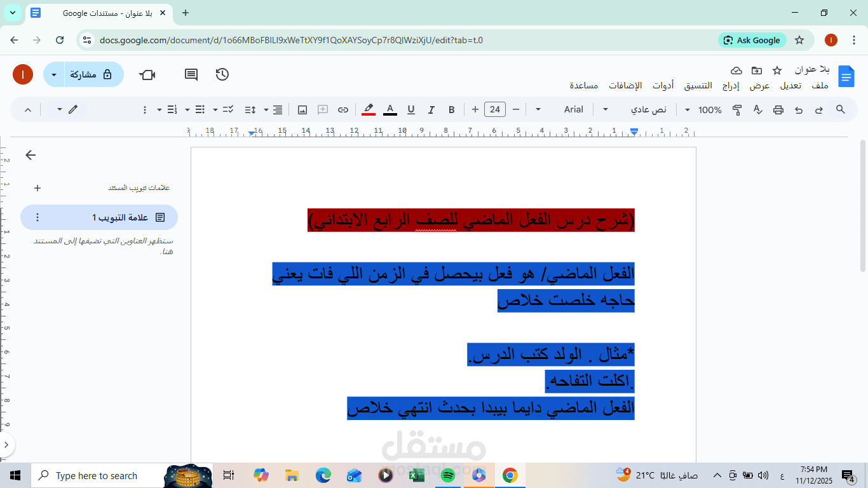
Task: Toggle italic formatting
Action: (431, 110)
